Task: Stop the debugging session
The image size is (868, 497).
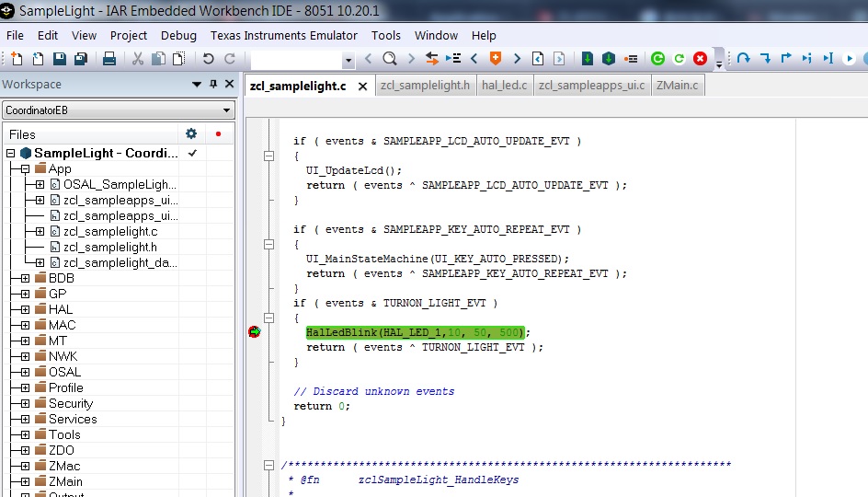Action: [x=701, y=58]
